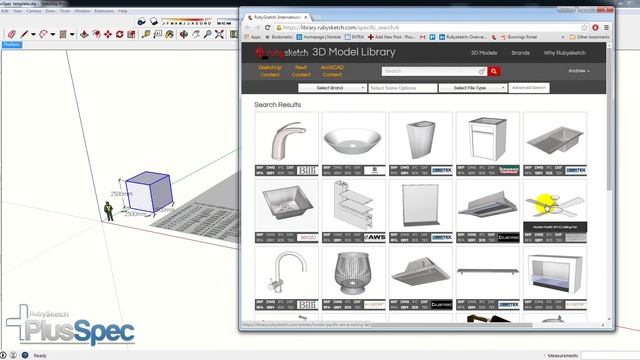Click the Advanced Search button

tap(529, 88)
